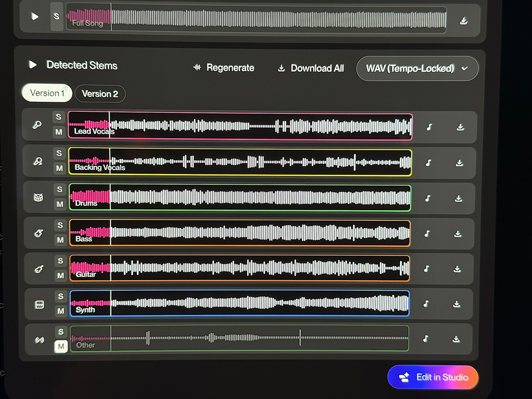Seek within the Drums waveform
This screenshot has height=399, width=532.
tap(240, 197)
